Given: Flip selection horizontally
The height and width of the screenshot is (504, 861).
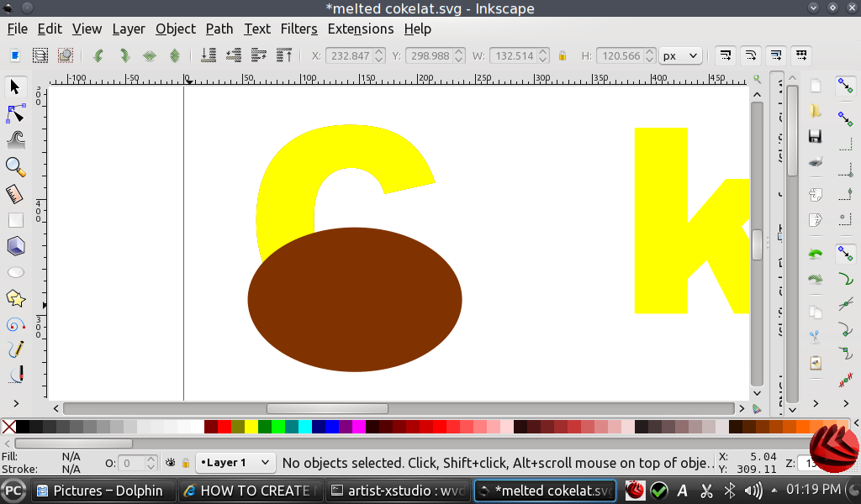Looking at the screenshot, I should (150, 55).
